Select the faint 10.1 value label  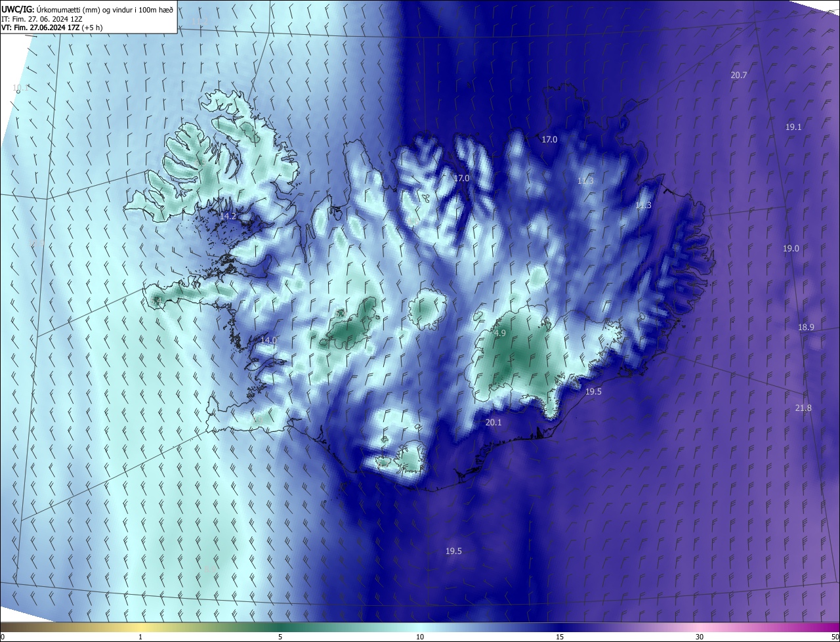[x=20, y=87]
